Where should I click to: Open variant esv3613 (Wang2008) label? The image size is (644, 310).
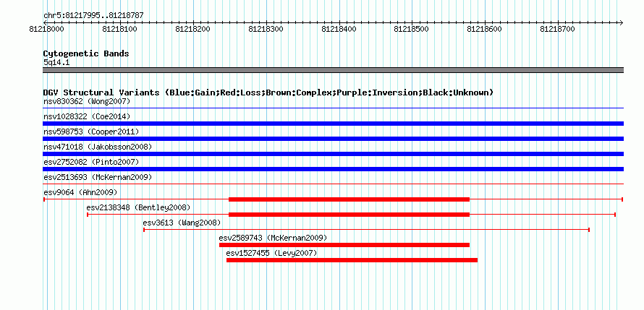click(182, 223)
